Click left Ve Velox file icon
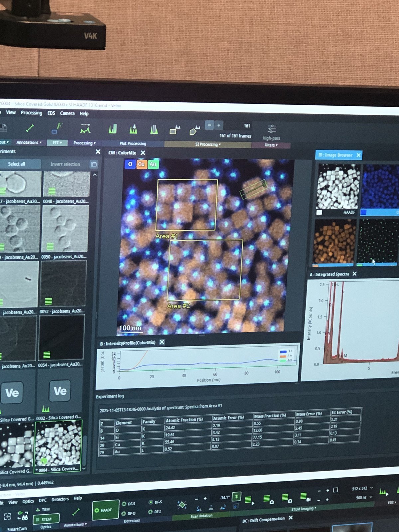The width and height of the screenshot is (399, 532). tap(12, 393)
